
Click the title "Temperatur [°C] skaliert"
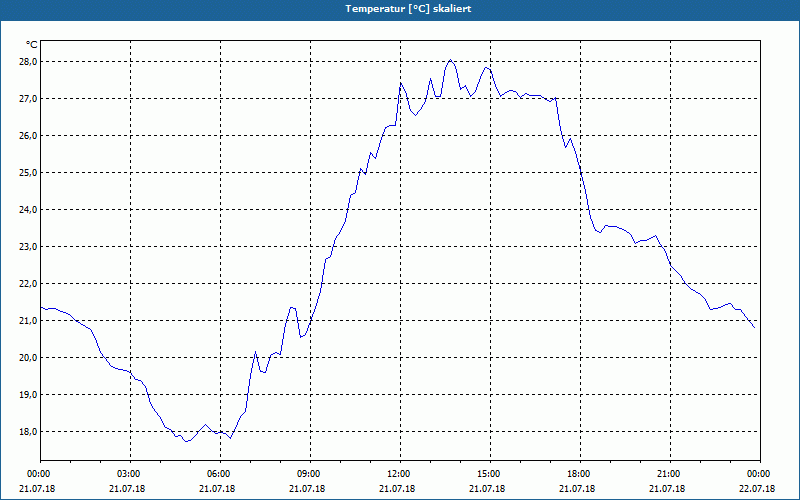[408, 9]
